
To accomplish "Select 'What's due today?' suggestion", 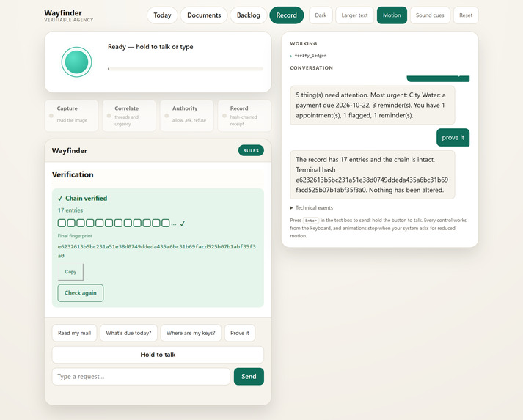I will [128, 333].
